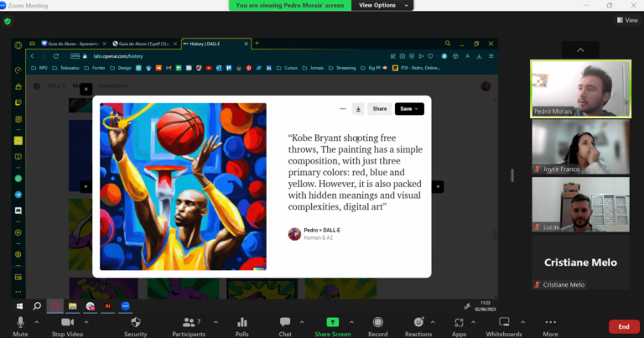
Task: Go to previous image with left arrow
Action: [x=86, y=186]
